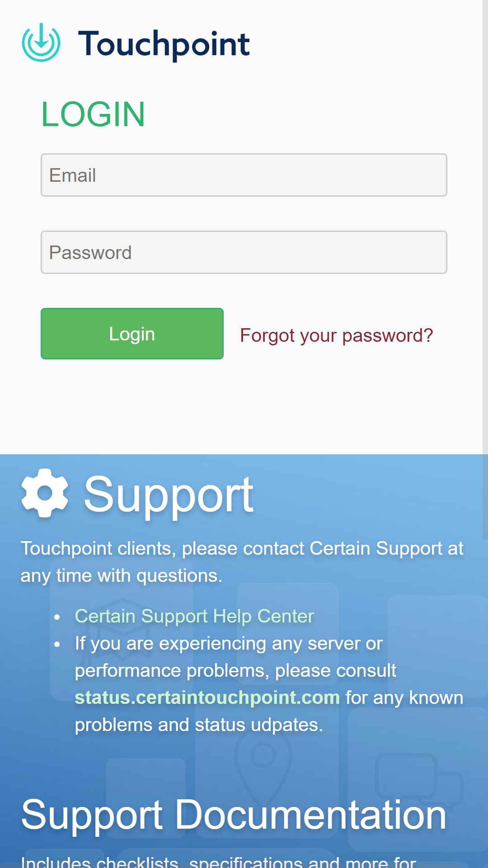The height and width of the screenshot is (868, 488).
Task: Click the Touchpoint wordmark text
Action: point(164,44)
